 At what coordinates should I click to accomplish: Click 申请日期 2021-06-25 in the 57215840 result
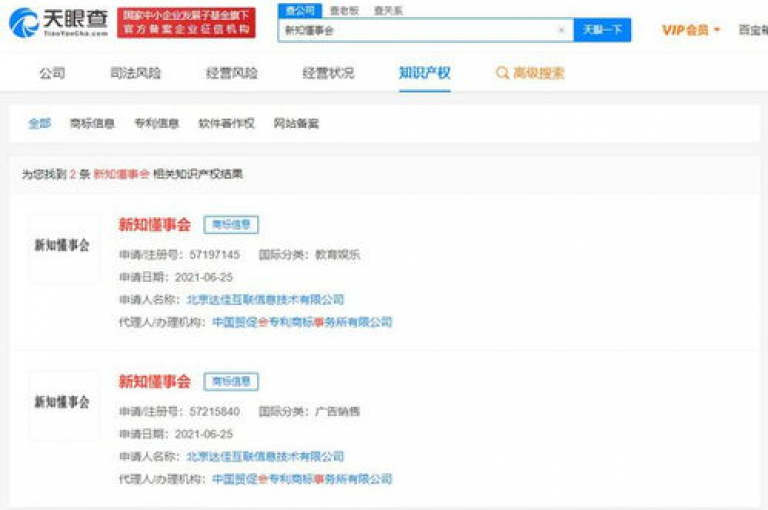[176, 434]
